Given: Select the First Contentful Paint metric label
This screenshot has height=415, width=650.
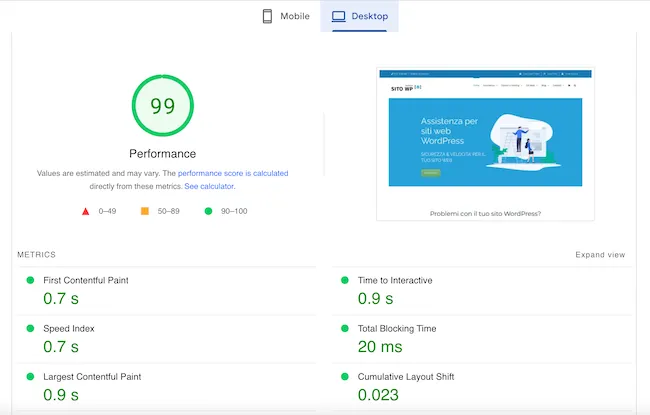Looking at the screenshot, I should pos(85,281).
